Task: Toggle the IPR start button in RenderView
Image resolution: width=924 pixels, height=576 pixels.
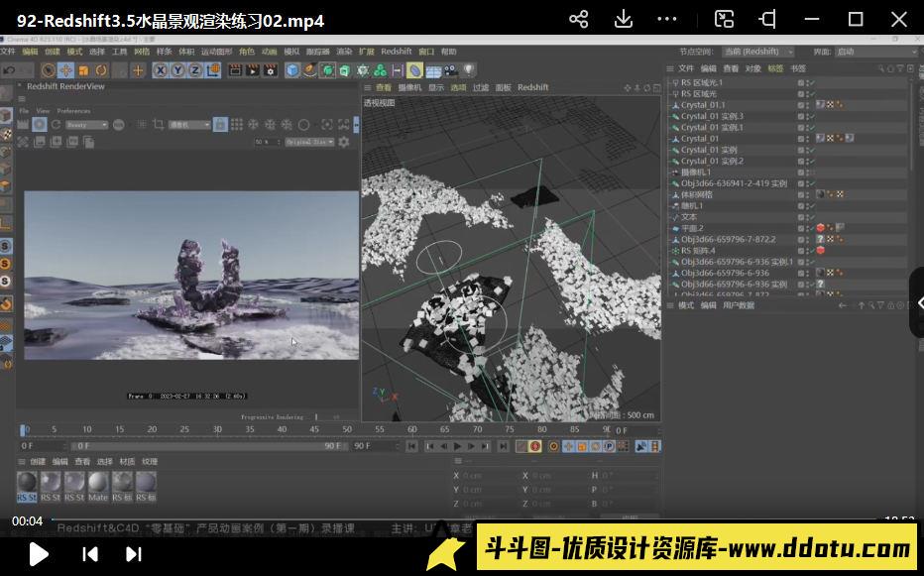Action: 40,125
